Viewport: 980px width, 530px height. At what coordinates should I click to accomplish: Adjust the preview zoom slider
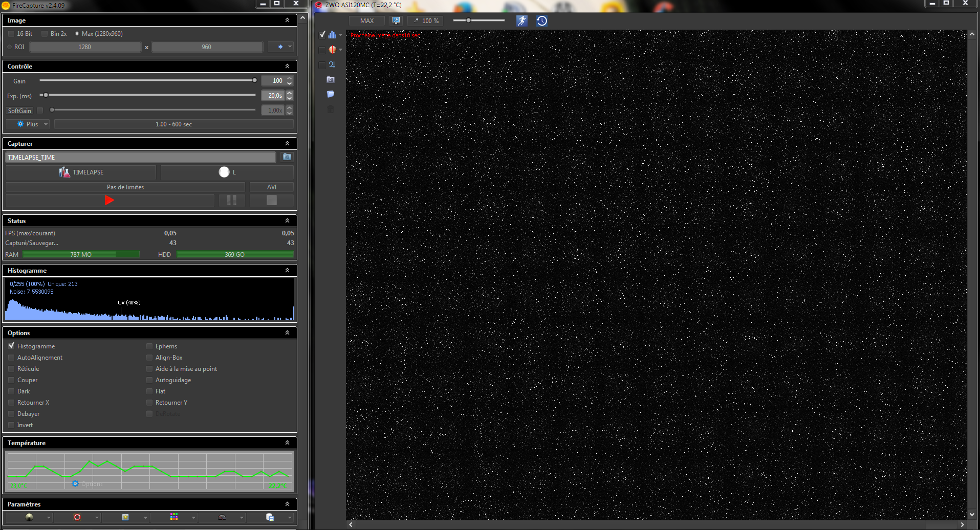pos(478,20)
